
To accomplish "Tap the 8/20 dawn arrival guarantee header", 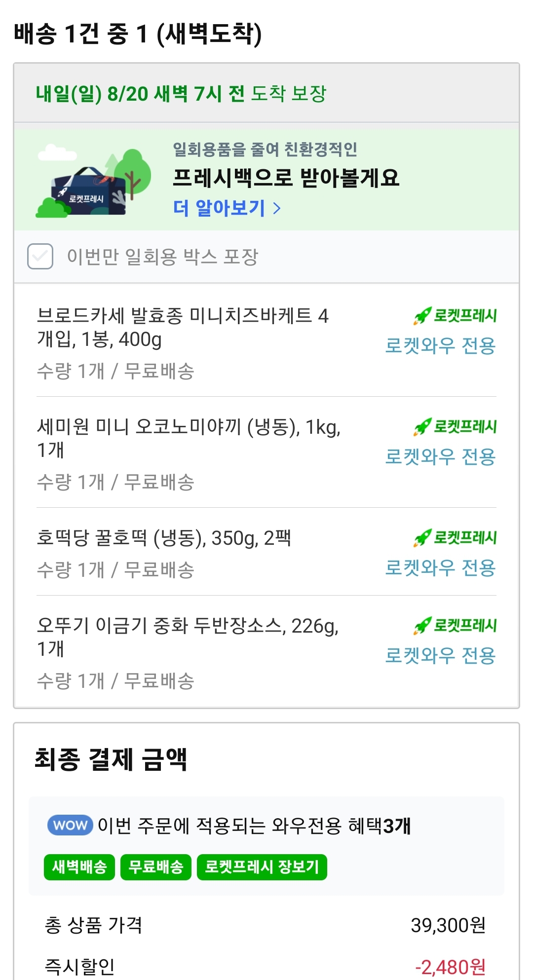I will (181, 93).
